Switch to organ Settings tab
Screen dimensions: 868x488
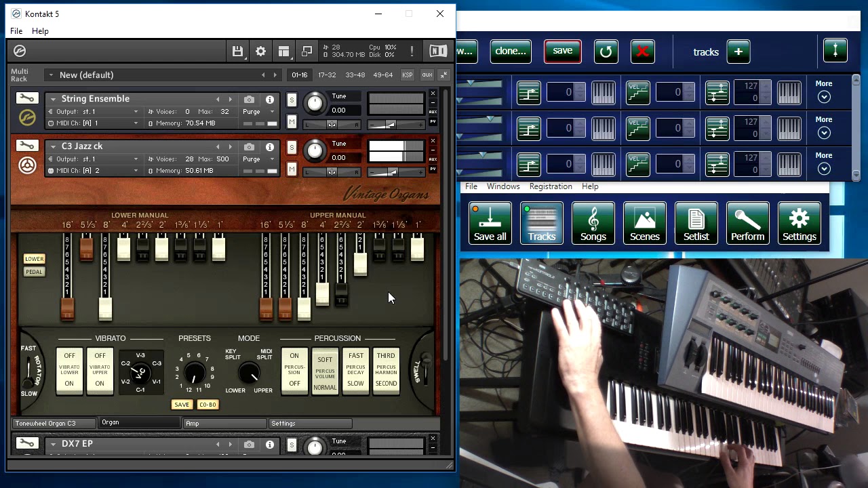pos(310,424)
